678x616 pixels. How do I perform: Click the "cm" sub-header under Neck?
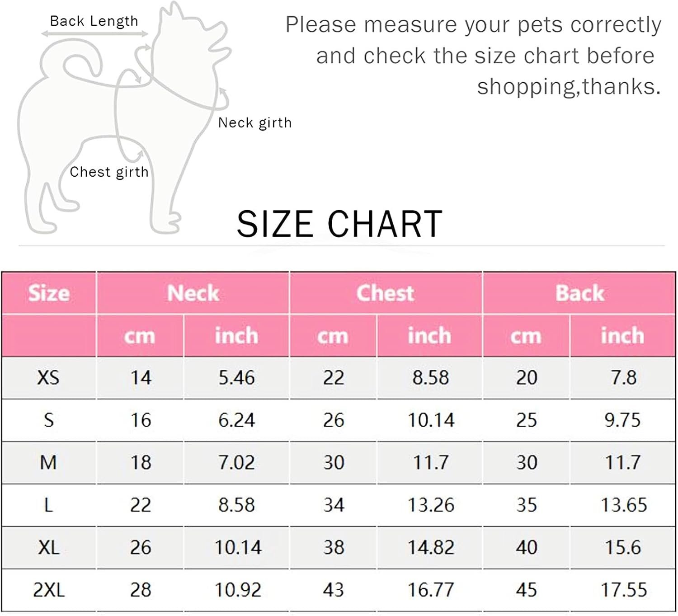coord(140,336)
